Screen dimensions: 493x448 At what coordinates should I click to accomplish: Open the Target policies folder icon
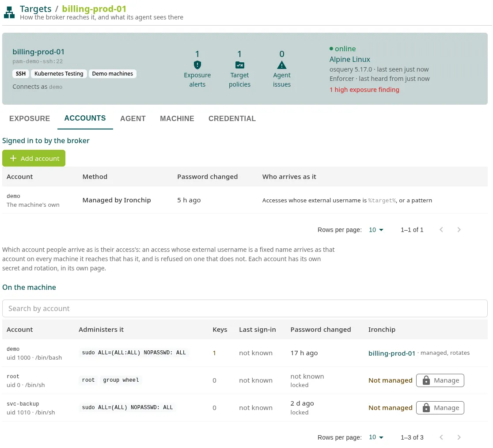pyautogui.click(x=239, y=65)
